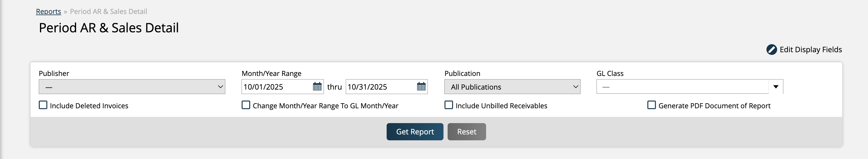Click the Get Report button
This screenshot has width=868, height=159.
415,132
